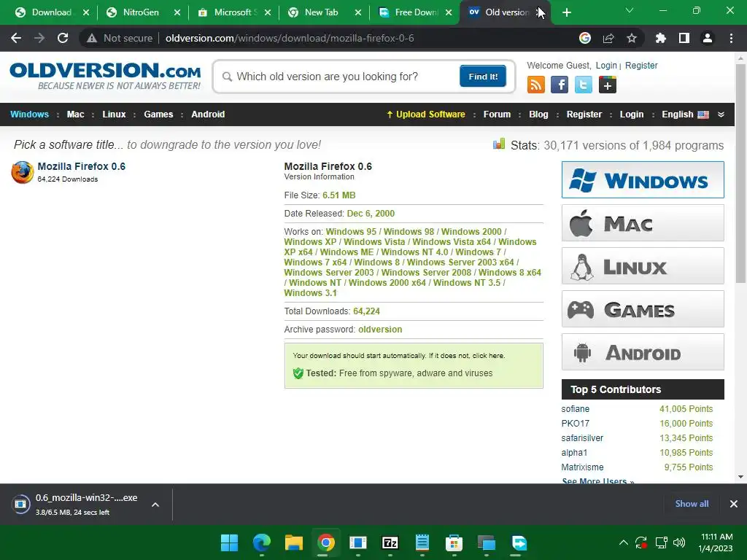Viewport: 747px width, 560px height.
Task: Click the WINDOWS category banner
Action: [x=643, y=179]
